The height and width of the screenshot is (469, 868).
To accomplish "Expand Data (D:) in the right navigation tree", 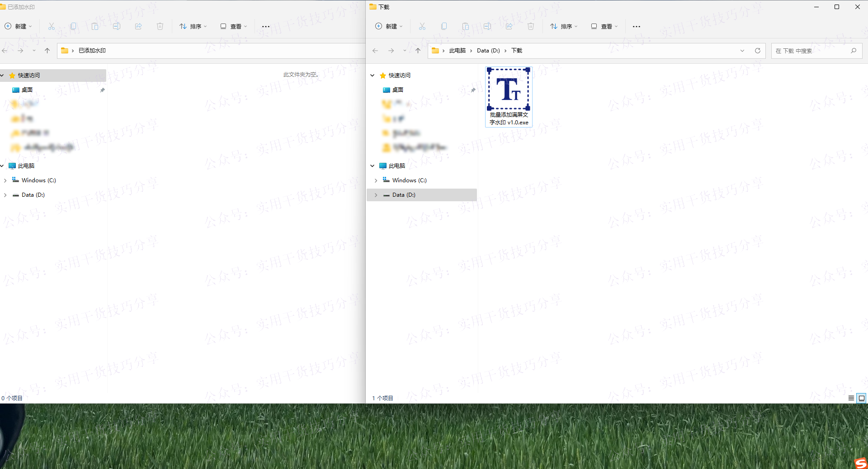I will 376,195.
